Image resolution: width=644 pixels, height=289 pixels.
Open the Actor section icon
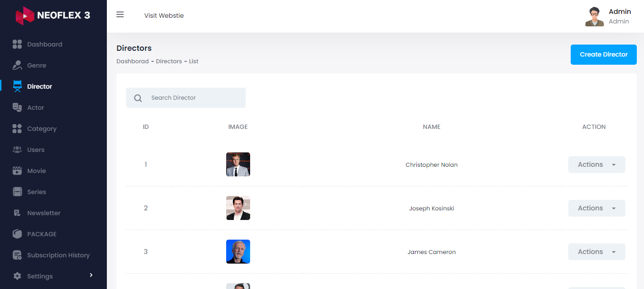(17, 107)
